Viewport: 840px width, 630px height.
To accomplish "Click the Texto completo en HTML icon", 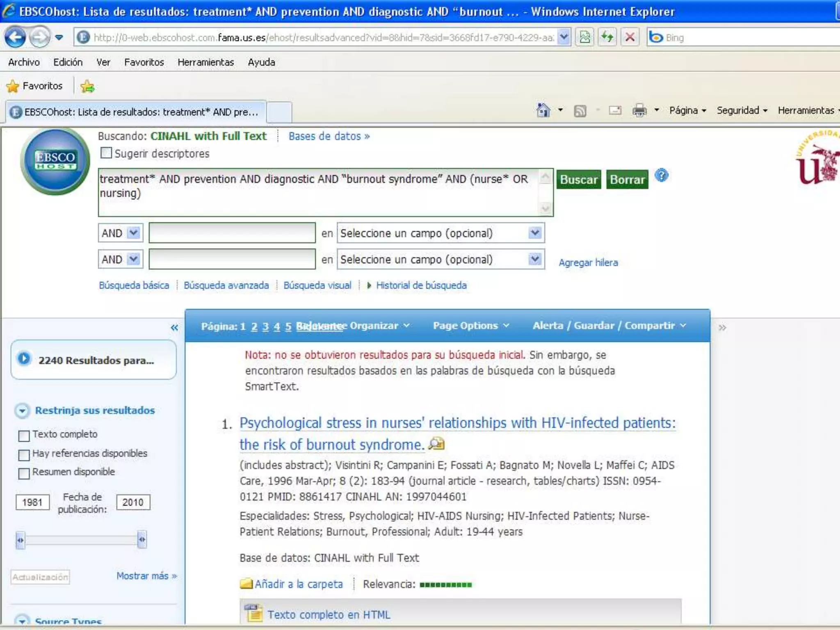I will coord(253,614).
